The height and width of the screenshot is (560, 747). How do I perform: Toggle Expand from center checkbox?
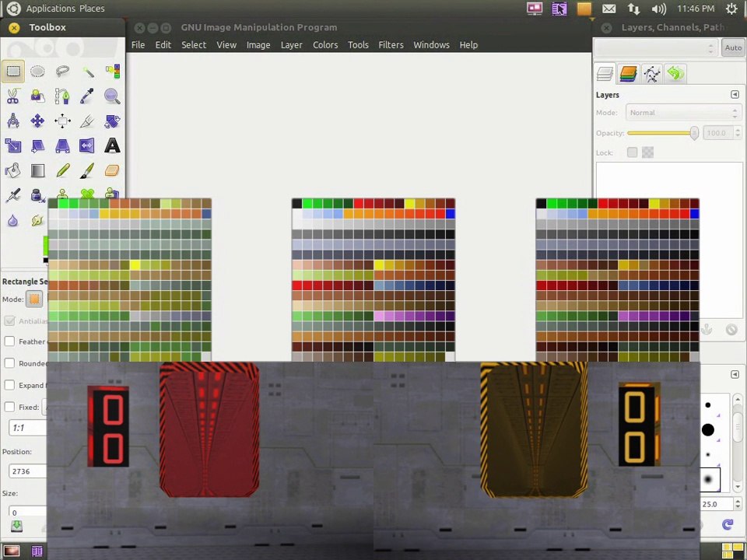coord(9,385)
